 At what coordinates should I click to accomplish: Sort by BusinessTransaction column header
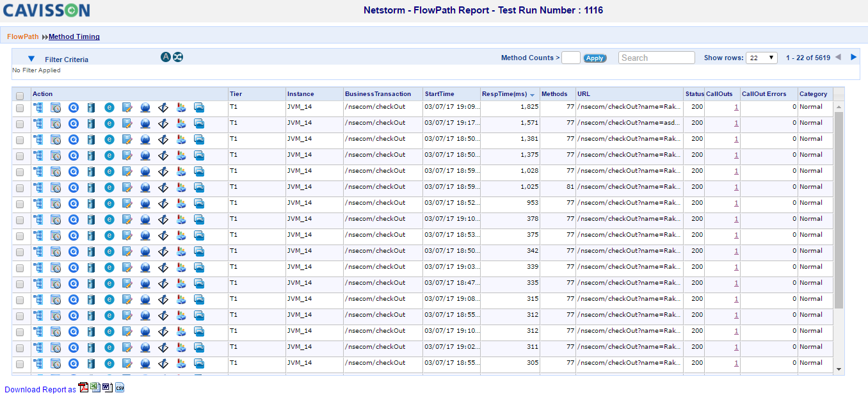coord(378,94)
